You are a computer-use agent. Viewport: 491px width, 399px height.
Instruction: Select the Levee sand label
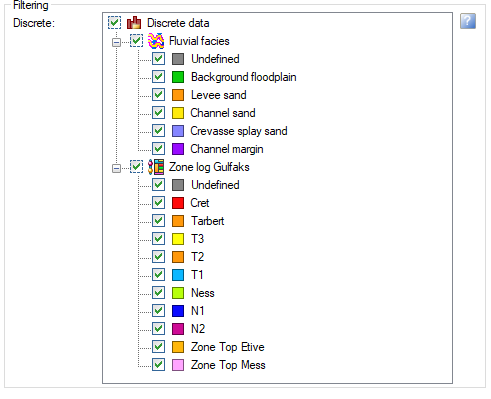click(x=219, y=95)
